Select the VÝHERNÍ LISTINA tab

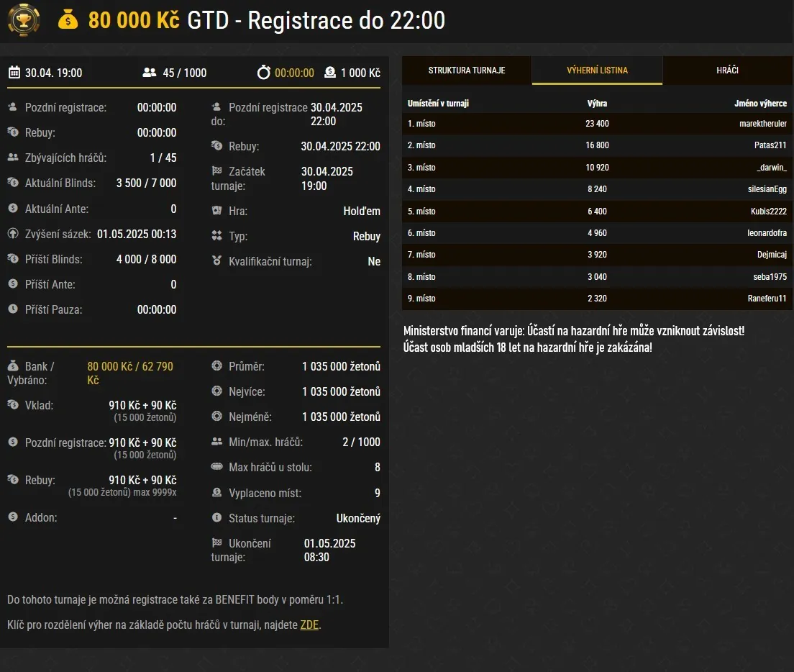pos(597,70)
